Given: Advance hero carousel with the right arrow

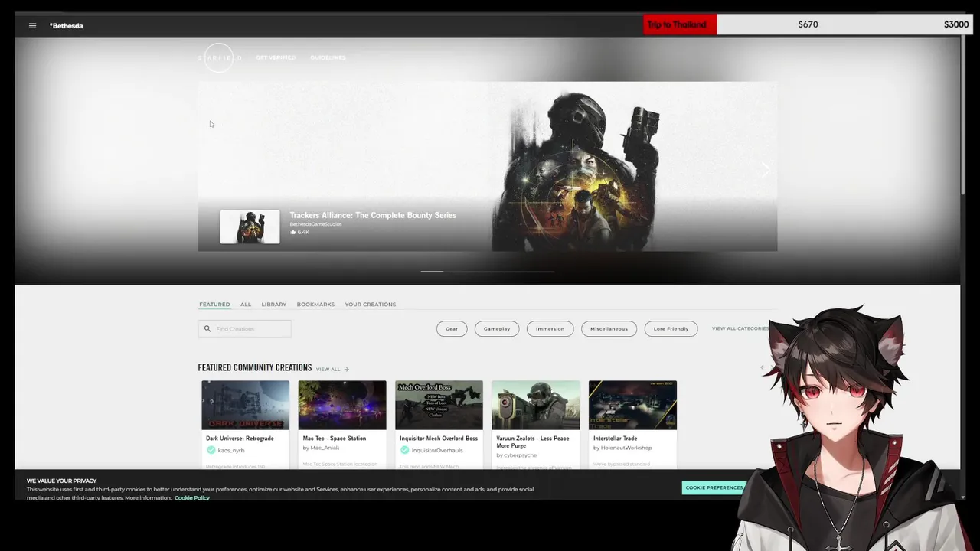Looking at the screenshot, I should [x=764, y=170].
